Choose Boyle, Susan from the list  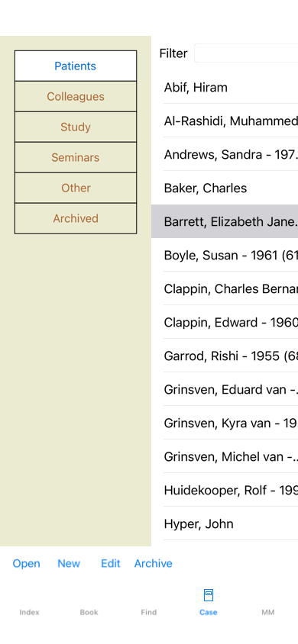(x=225, y=256)
